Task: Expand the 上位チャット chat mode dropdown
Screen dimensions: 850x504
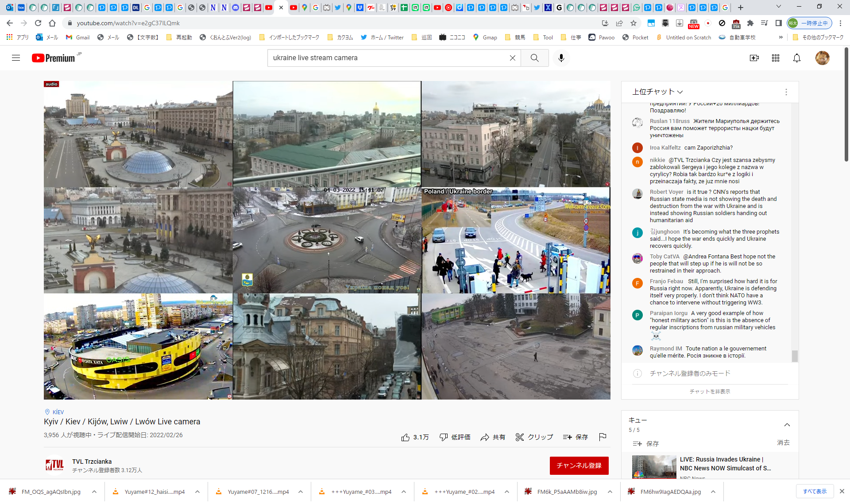Action: 657,92
